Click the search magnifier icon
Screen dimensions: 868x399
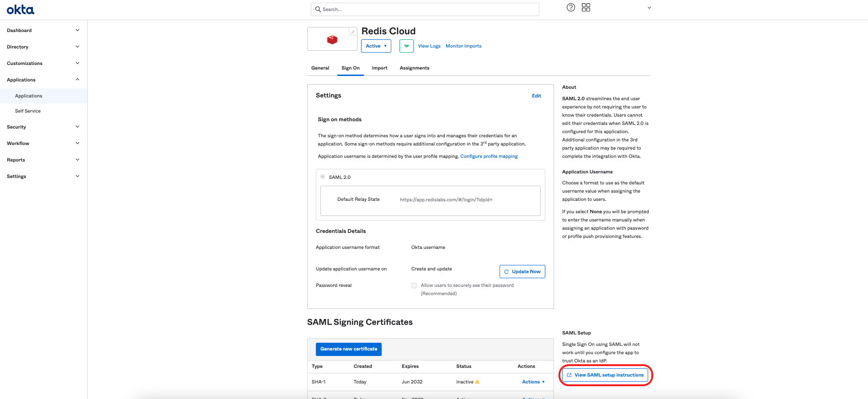pyautogui.click(x=318, y=9)
